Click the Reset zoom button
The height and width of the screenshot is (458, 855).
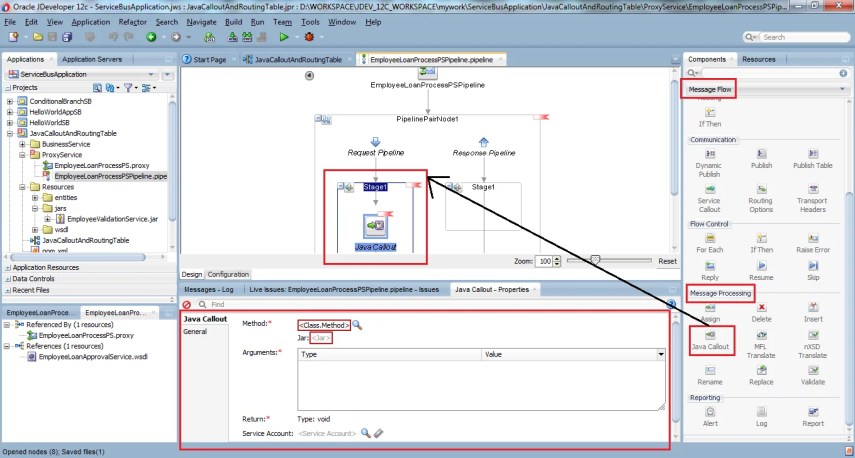pos(667,261)
